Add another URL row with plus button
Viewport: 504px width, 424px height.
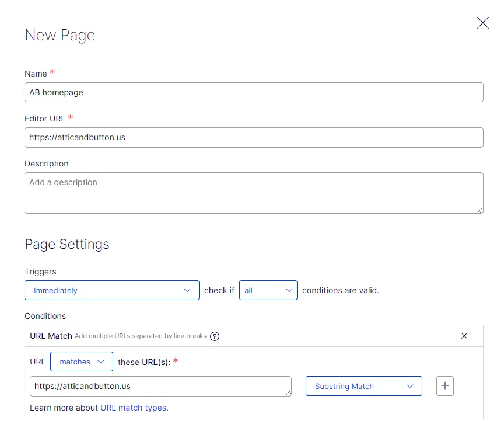[x=445, y=385]
